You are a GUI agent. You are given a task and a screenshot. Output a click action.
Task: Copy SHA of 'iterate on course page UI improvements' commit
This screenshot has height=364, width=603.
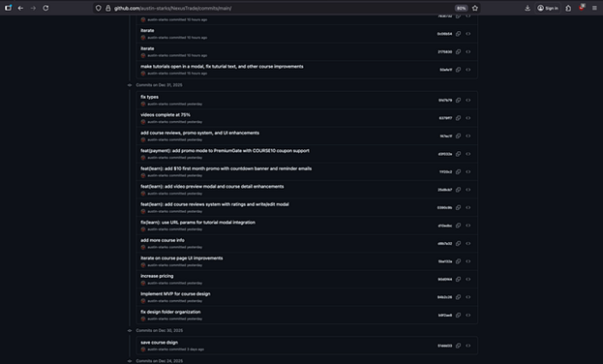(458, 261)
